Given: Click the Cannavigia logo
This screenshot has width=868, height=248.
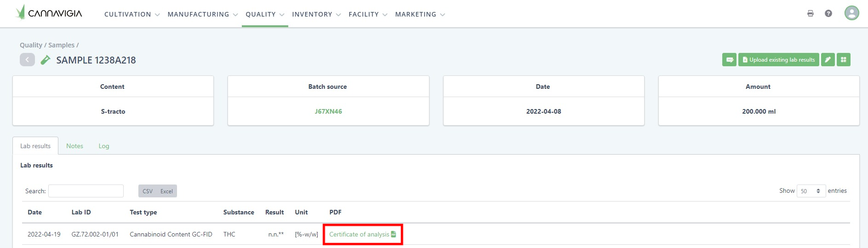Looking at the screenshot, I should (x=49, y=13).
